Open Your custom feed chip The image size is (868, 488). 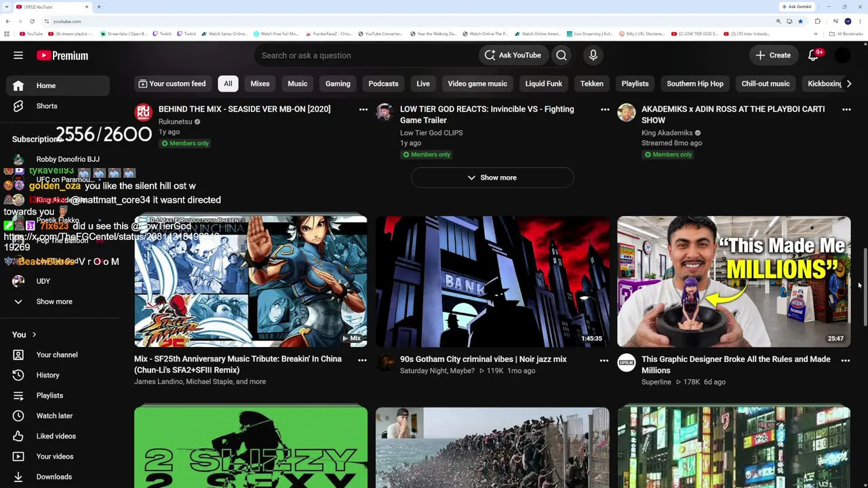(172, 83)
